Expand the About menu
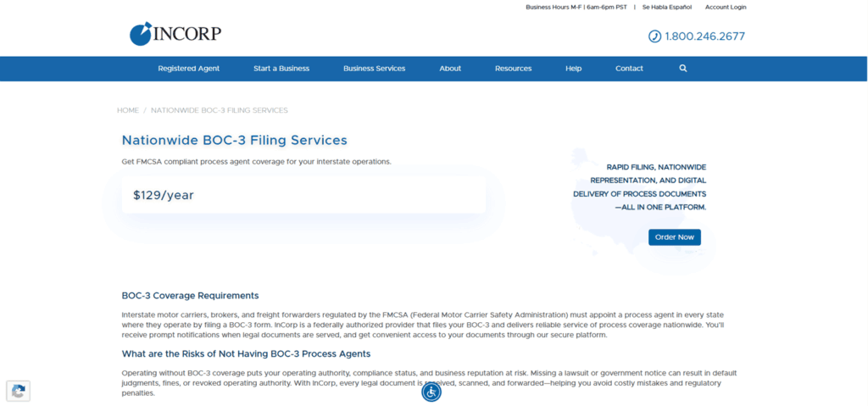This screenshot has width=868, height=406. [450, 69]
